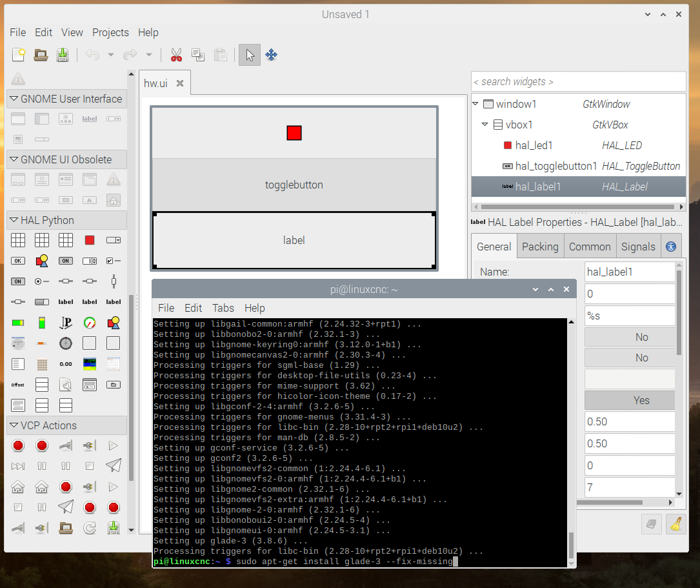Open the Projects menu

click(x=110, y=32)
